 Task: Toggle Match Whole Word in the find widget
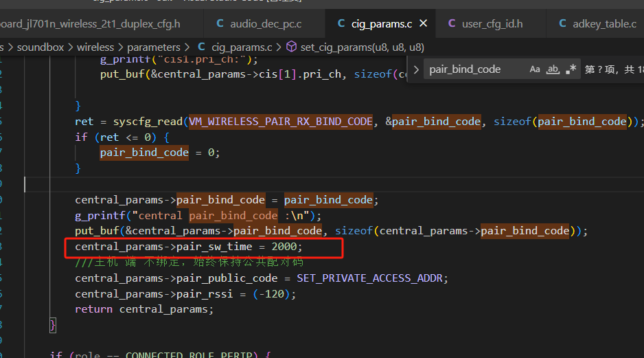(x=553, y=69)
